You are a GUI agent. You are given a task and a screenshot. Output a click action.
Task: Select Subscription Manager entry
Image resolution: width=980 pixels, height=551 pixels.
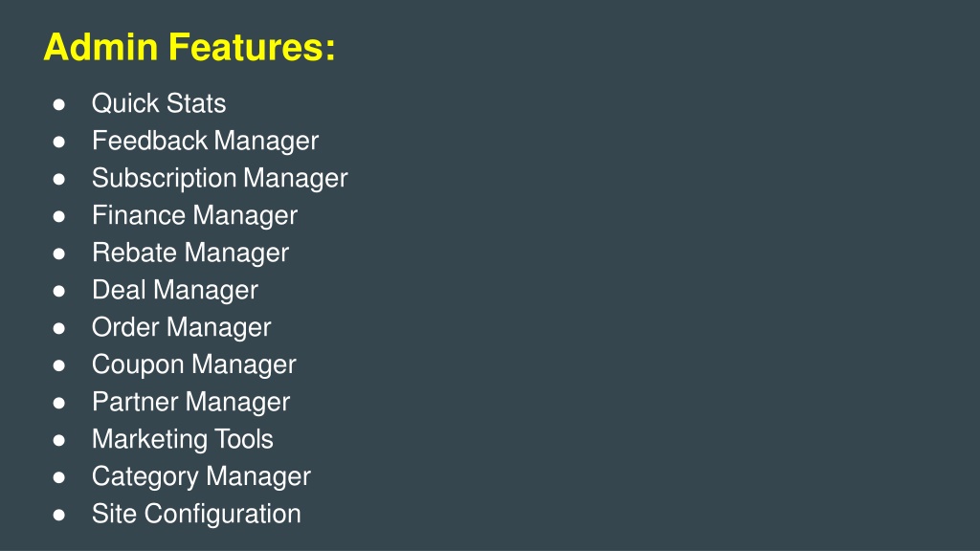[x=219, y=179]
